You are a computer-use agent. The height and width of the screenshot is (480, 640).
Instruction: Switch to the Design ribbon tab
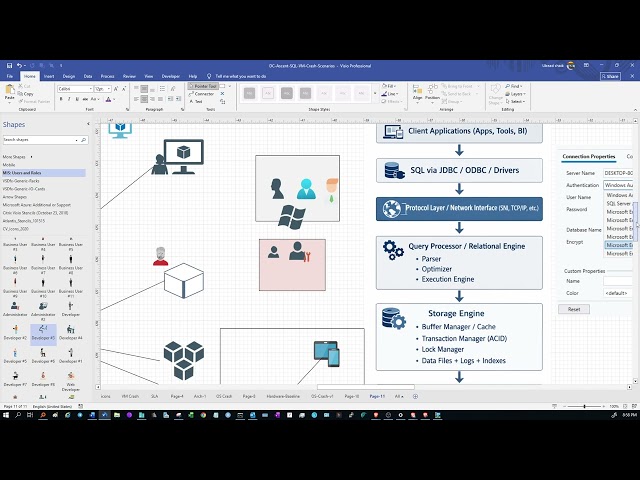(x=69, y=76)
